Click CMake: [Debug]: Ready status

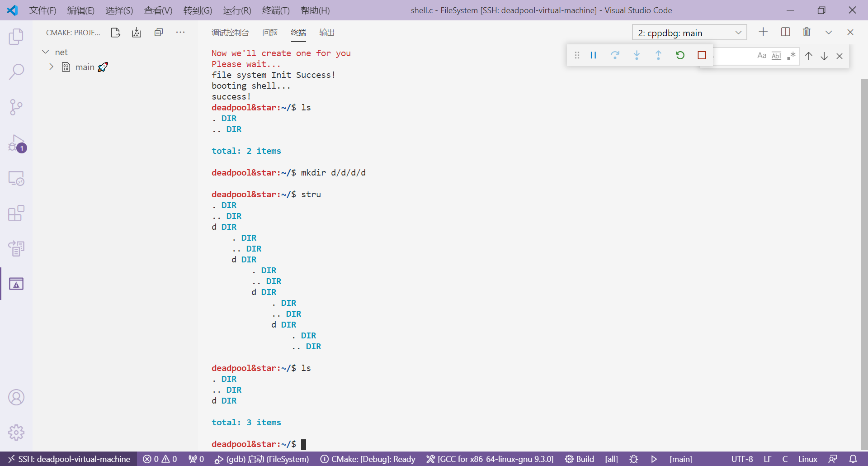click(x=368, y=459)
